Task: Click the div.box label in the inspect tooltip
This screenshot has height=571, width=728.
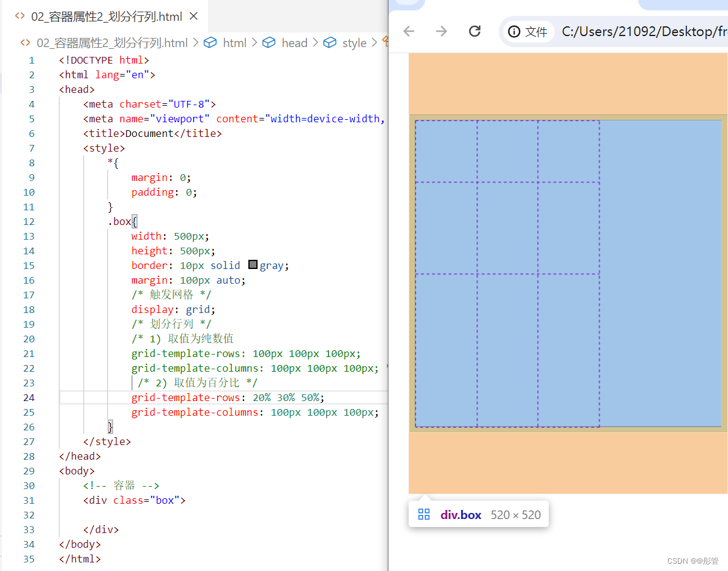Action: (x=461, y=515)
